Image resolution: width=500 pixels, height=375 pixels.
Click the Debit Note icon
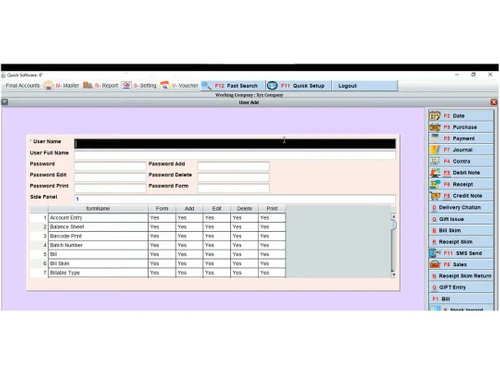click(435, 173)
